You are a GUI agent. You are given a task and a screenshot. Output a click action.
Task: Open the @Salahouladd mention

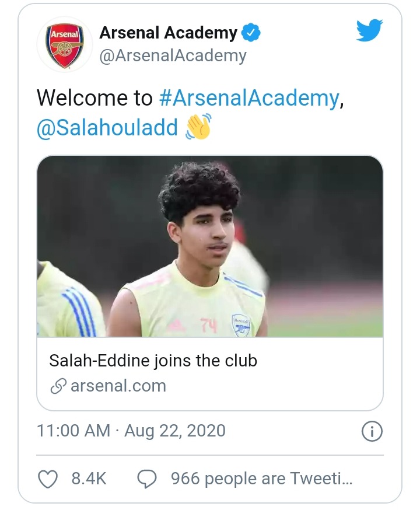[x=107, y=128]
